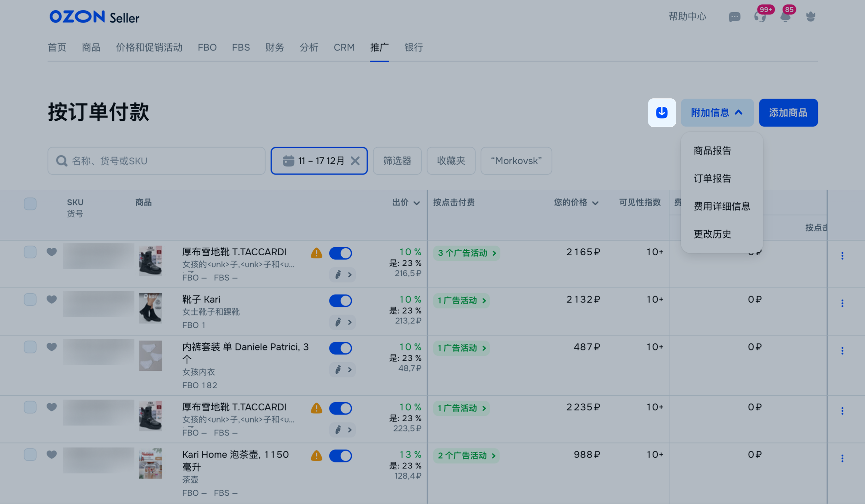Favorite the 靴子 Kari product heart

pos(52,300)
